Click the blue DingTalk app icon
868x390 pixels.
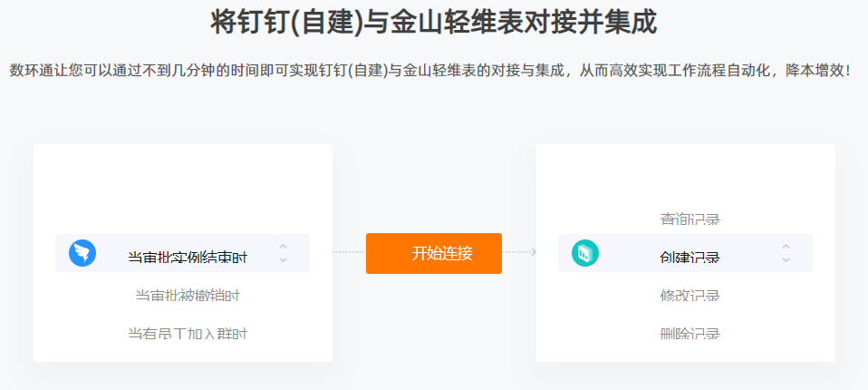[82, 253]
